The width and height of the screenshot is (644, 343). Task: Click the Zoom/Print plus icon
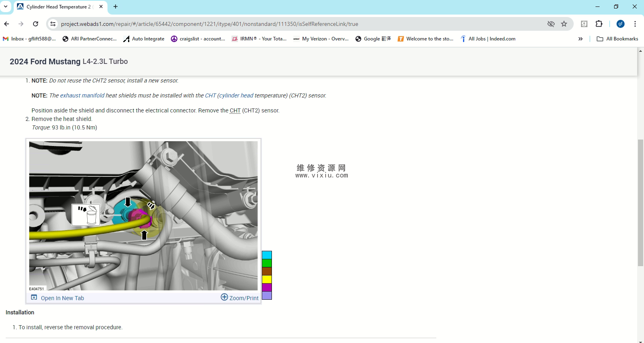click(x=224, y=297)
